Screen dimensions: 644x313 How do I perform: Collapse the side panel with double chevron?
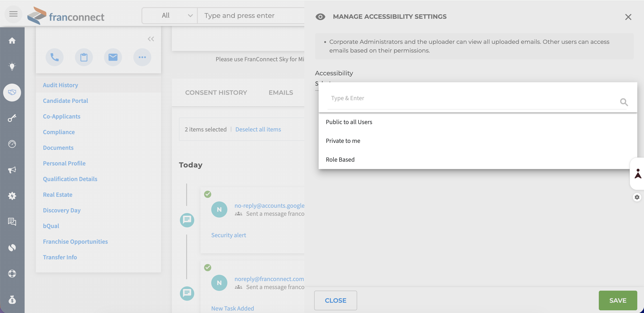pos(151,39)
